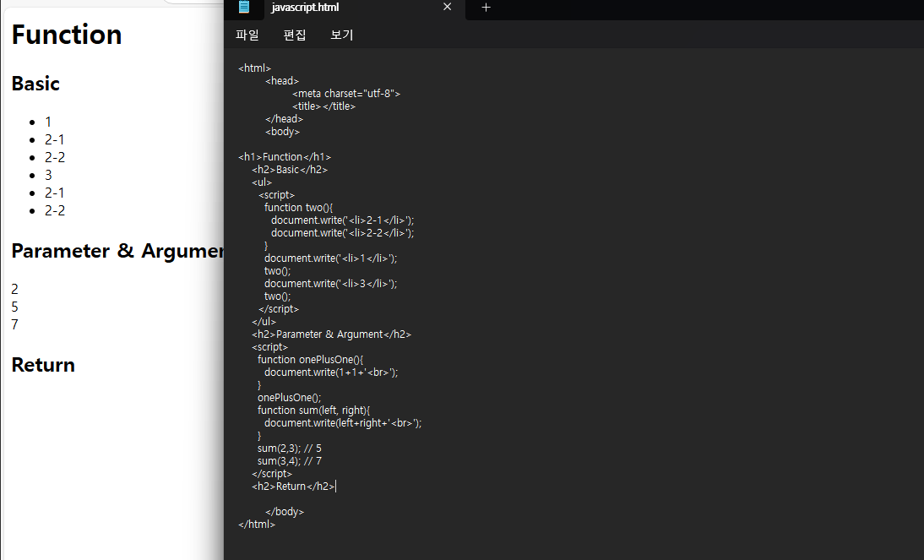Open the 파일 menu

(247, 35)
